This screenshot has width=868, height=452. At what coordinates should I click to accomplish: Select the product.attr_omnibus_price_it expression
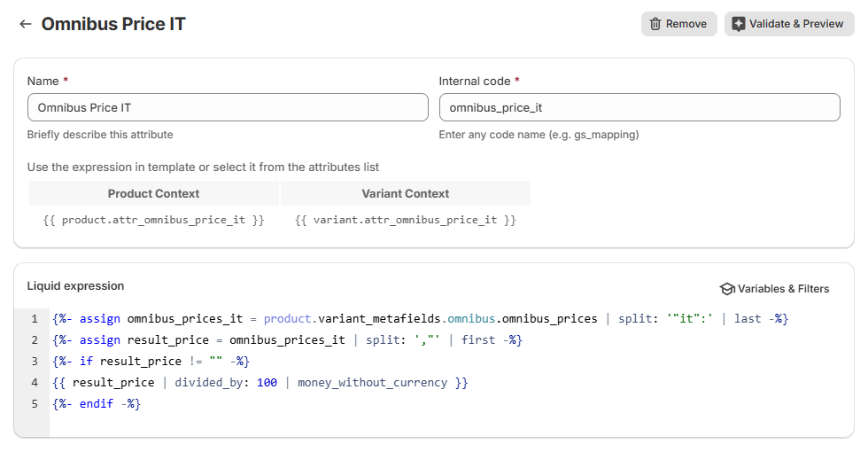coord(153,220)
